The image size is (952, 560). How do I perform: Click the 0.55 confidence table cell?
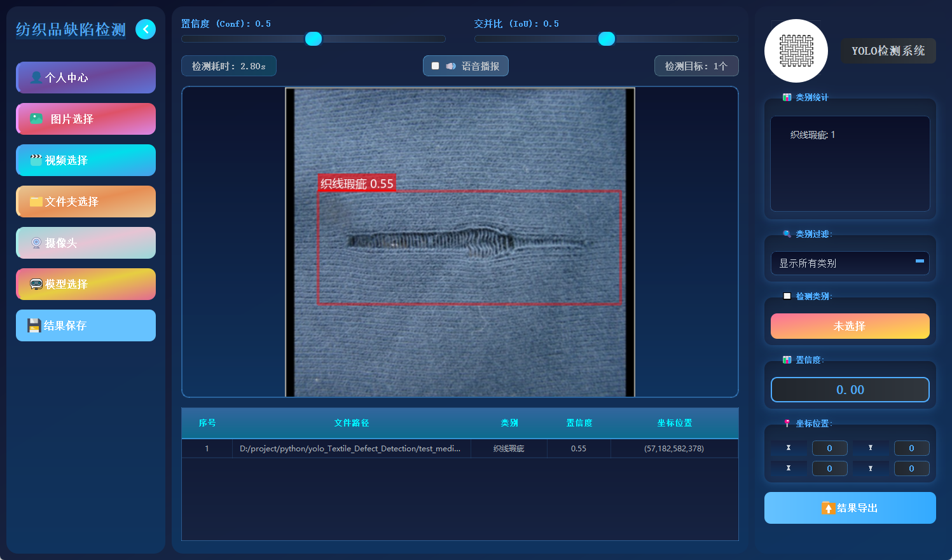point(579,449)
